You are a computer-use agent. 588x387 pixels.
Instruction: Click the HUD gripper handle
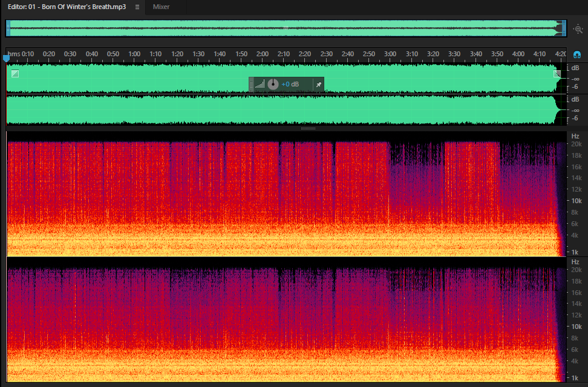click(x=251, y=85)
